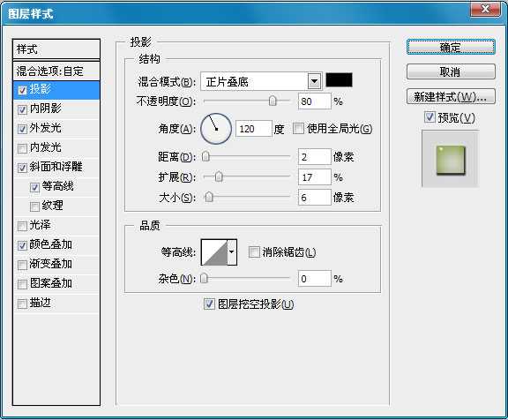Uncheck the 等高线 sub-item checkbox
Image resolution: width=508 pixels, height=420 pixels.
[x=34, y=187]
